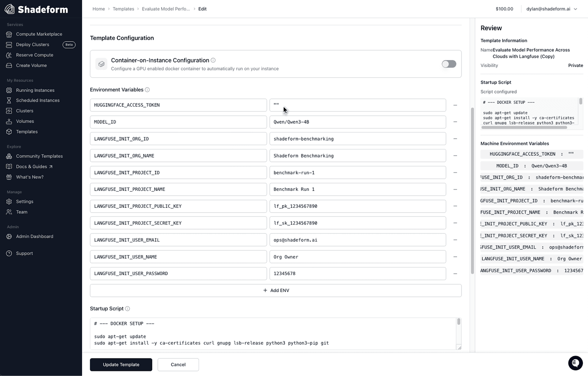This screenshot has height=376, width=588.
Task: Click info icon next to Startup Script
Action: pos(128,309)
